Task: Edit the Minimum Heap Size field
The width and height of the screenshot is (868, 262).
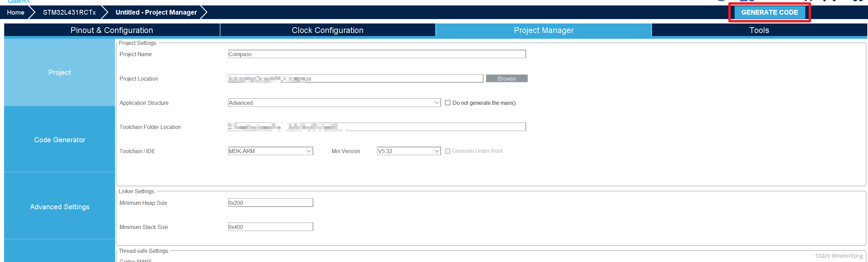Action: 270,203
